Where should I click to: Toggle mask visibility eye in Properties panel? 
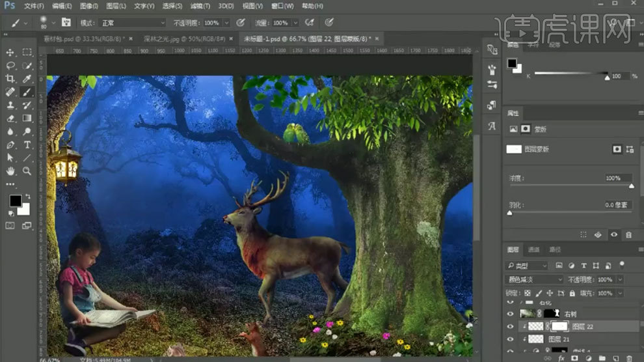(613, 234)
